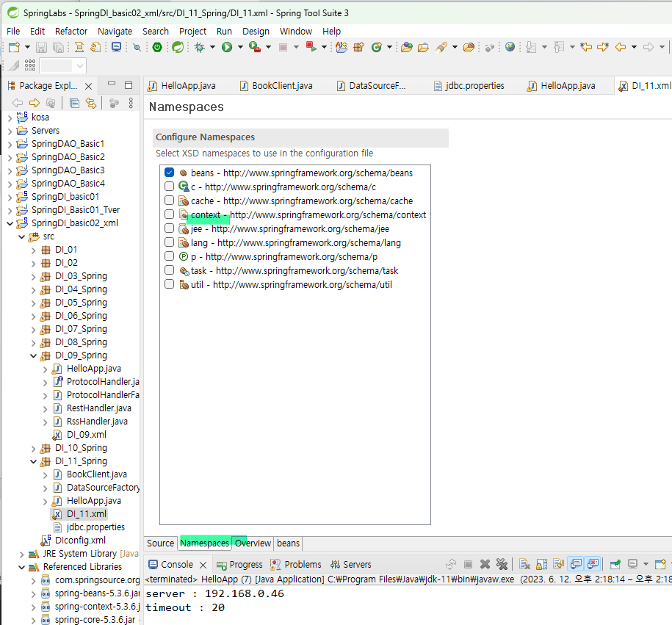Clear Console with document X icon
This screenshot has height=625, width=672.
[524, 564]
